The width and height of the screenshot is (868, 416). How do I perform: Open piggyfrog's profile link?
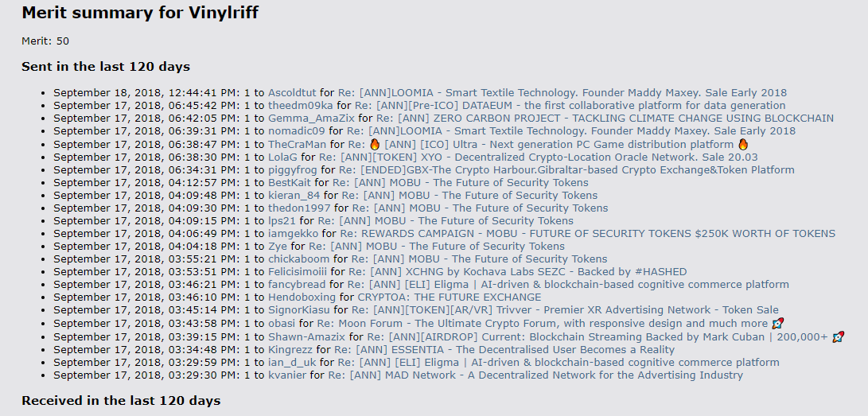coord(293,170)
